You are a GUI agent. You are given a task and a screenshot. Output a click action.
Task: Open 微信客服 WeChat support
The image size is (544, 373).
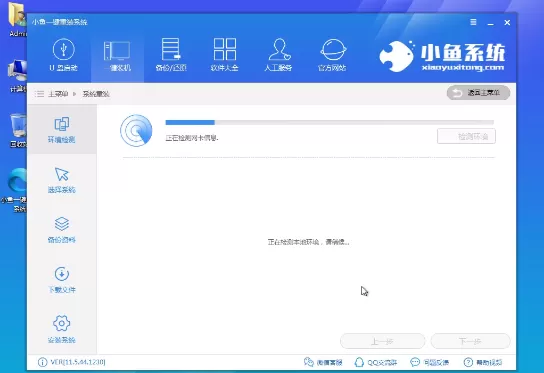pos(323,363)
